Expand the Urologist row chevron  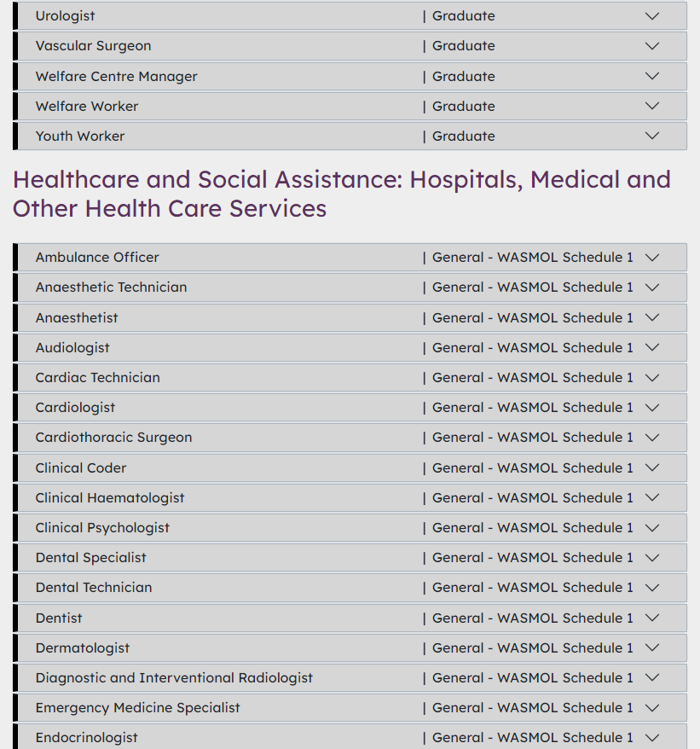pos(652,16)
